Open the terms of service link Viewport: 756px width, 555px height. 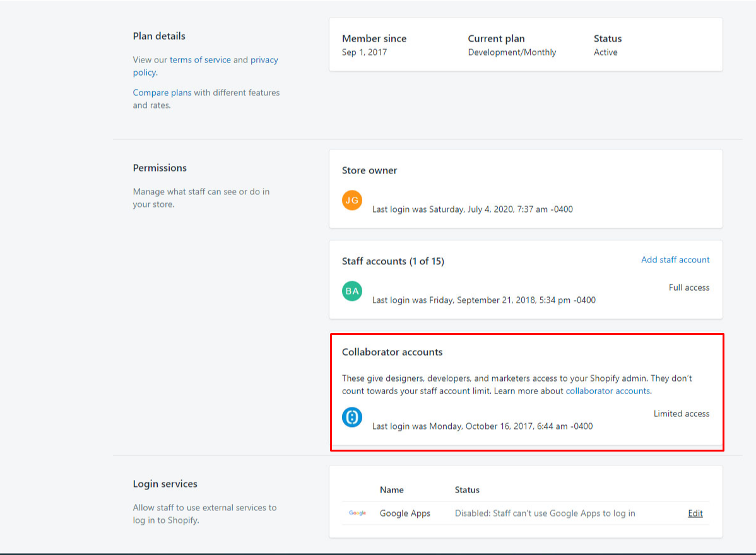click(200, 60)
